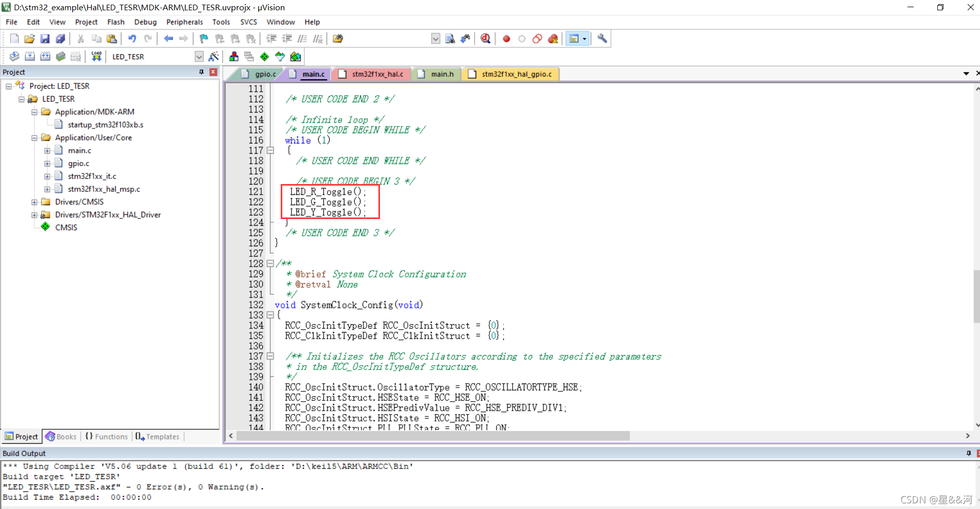
Task: Click the Batch Build icon
Action: click(61, 57)
